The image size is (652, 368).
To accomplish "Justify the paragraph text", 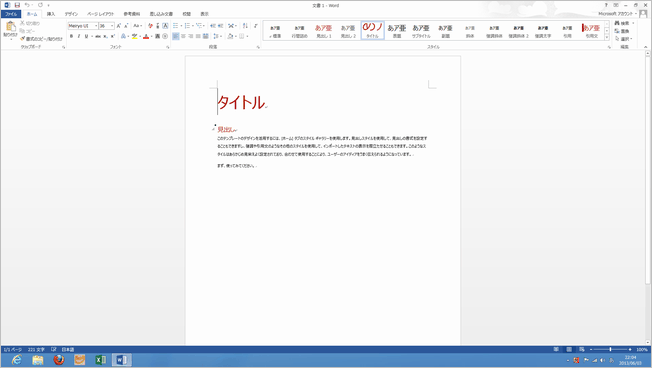I will click(x=198, y=37).
